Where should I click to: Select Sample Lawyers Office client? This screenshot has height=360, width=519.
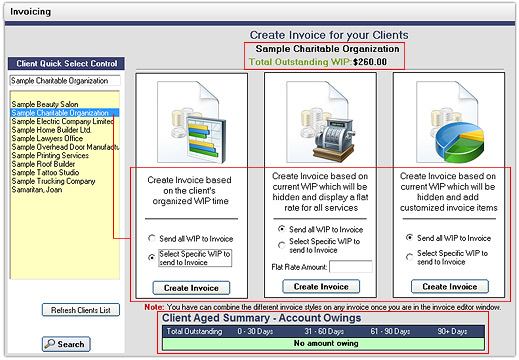pos(65,138)
